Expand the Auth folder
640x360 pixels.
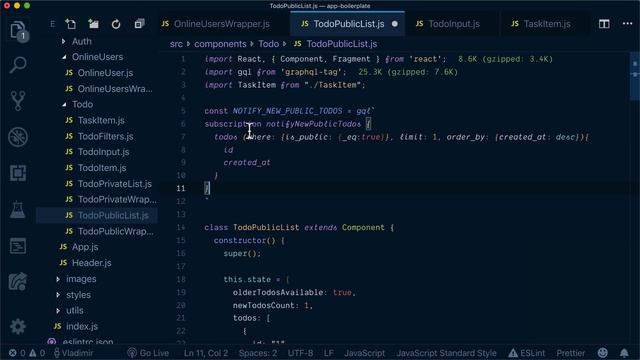[82, 41]
